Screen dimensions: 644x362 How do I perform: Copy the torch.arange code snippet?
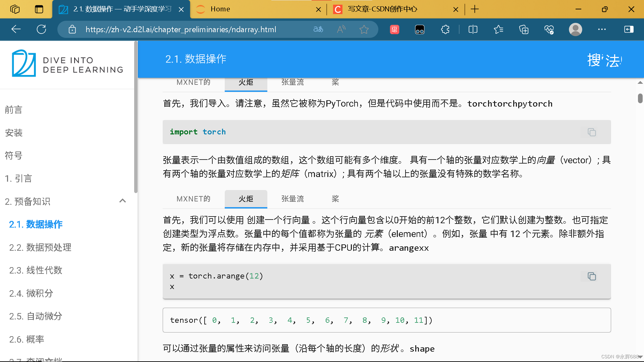592,276
